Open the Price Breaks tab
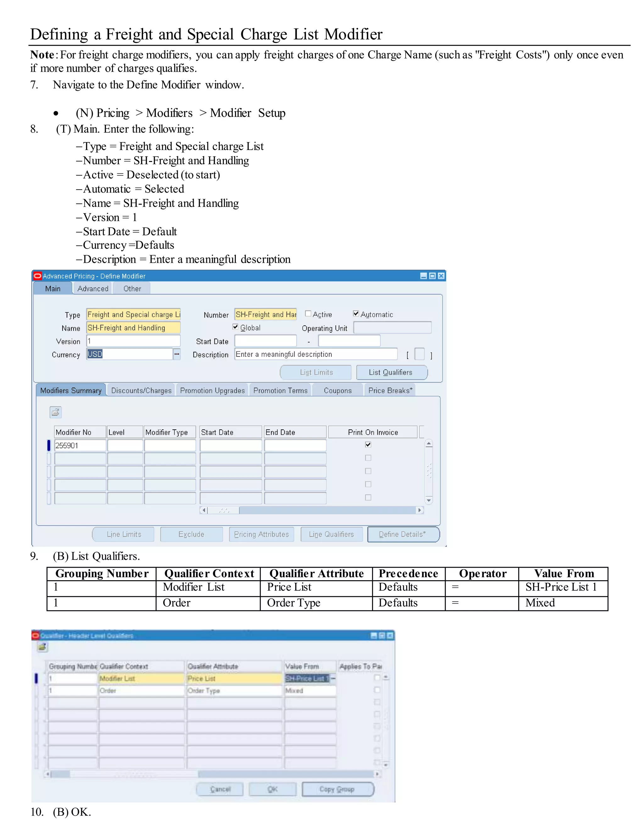644x833 pixels. point(390,390)
